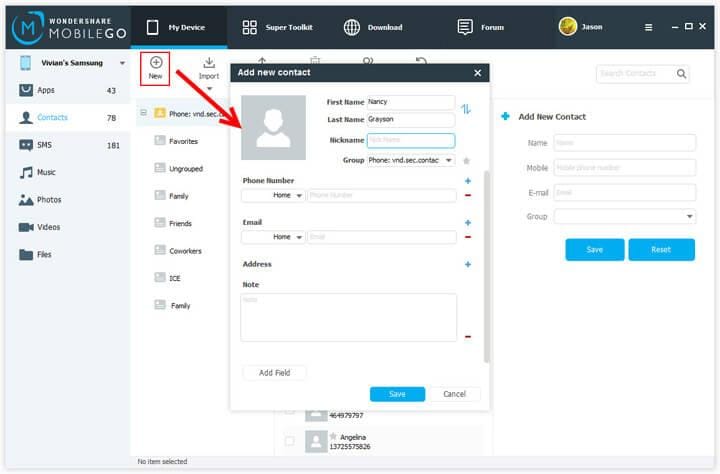720x474 pixels.
Task: Click the Name field in right panel
Action: tap(624, 143)
